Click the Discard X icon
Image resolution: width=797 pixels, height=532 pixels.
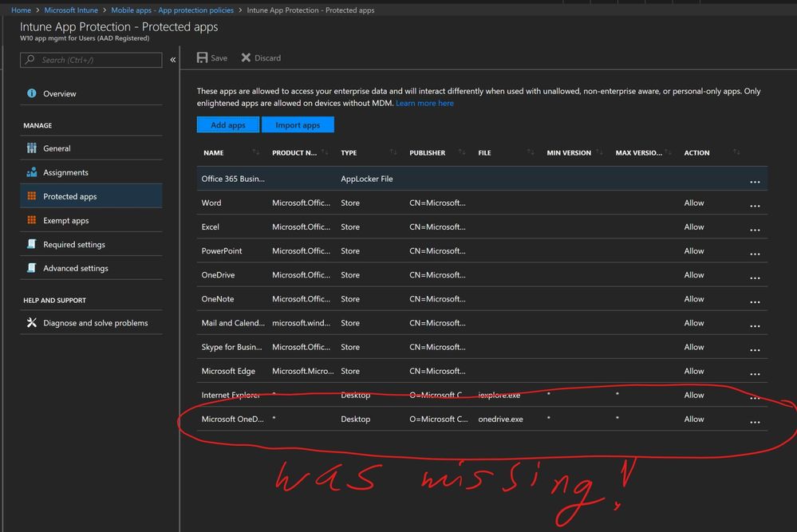pyautogui.click(x=246, y=57)
